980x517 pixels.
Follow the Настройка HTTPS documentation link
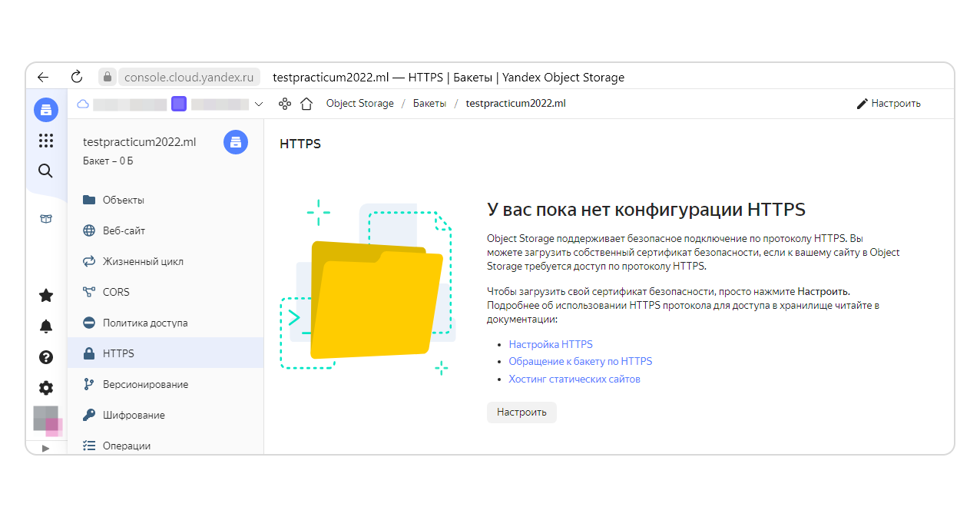551,345
